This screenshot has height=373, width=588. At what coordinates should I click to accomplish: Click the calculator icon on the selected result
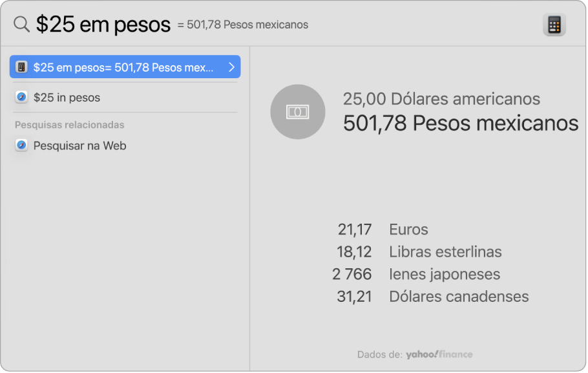coord(21,67)
